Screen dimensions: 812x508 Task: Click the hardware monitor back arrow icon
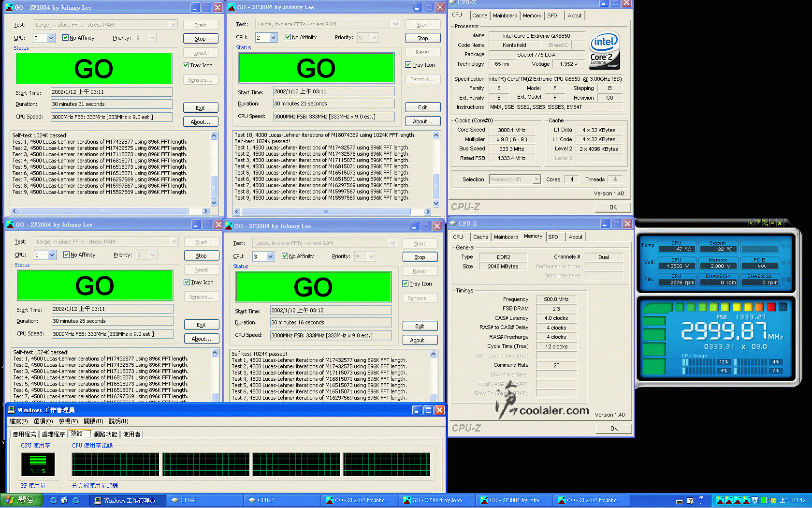(751, 223)
